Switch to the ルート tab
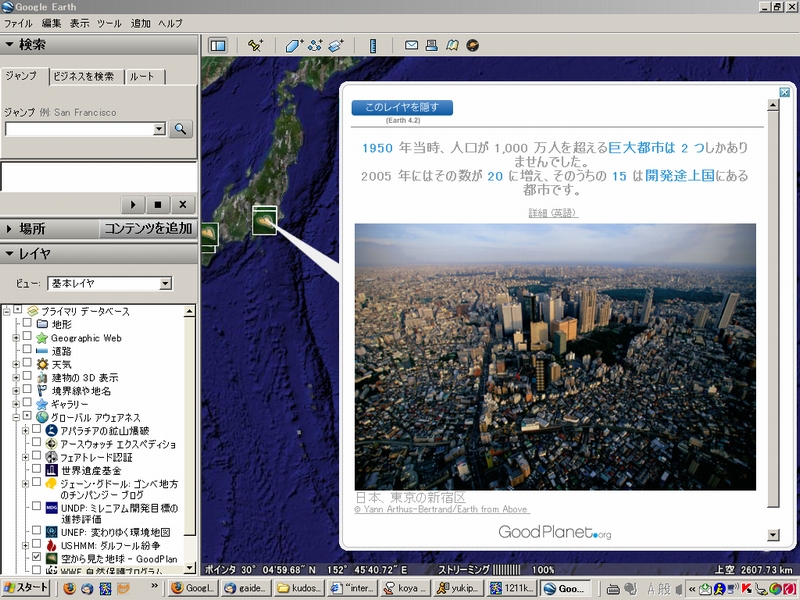The width and height of the screenshot is (800, 600). tap(142, 77)
